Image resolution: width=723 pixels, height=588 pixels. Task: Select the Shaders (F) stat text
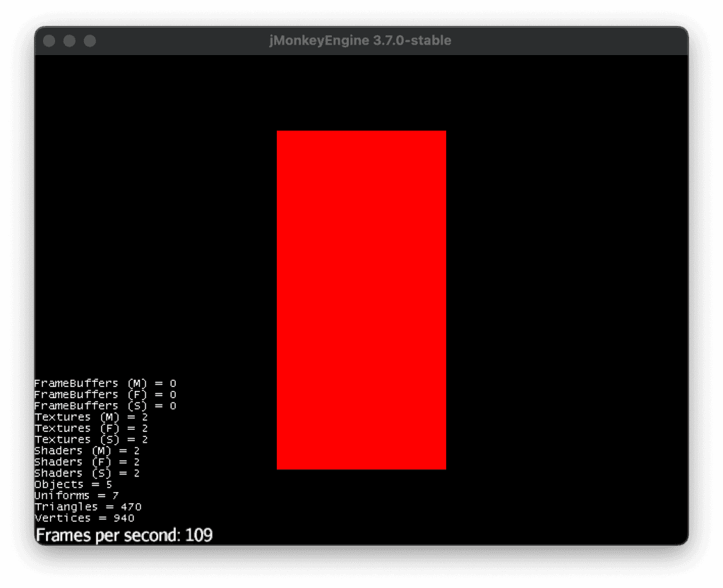pos(87,462)
